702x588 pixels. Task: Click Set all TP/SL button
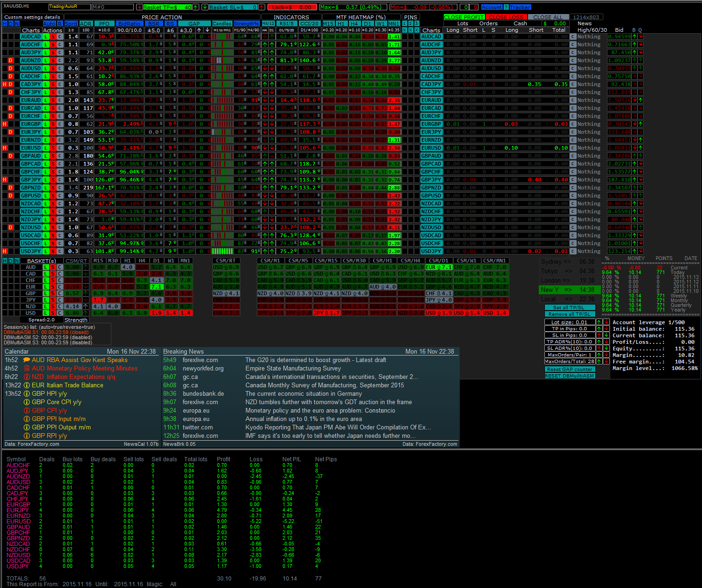click(x=570, y=307)
